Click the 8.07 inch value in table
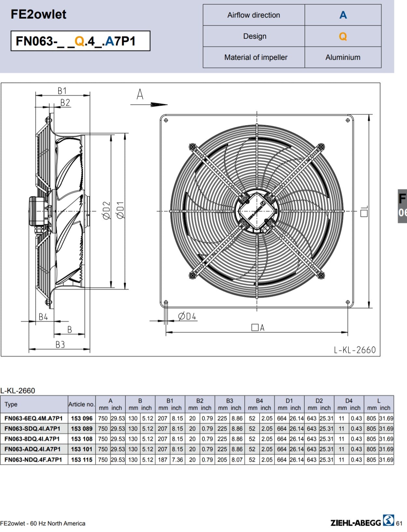The width and height of the screenshot is (407, 532). coord(237,460)
